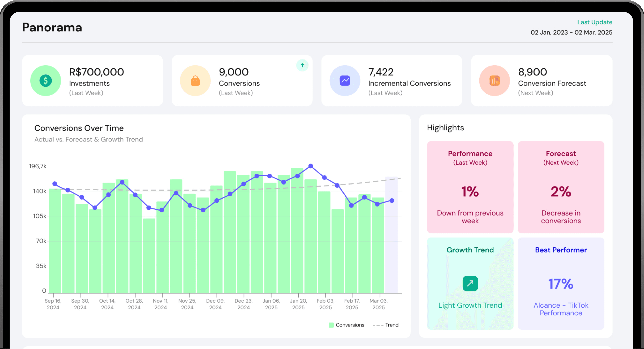Open the Performance (Last Week) highlight card
644x349 pixels.
coord(470,187)
